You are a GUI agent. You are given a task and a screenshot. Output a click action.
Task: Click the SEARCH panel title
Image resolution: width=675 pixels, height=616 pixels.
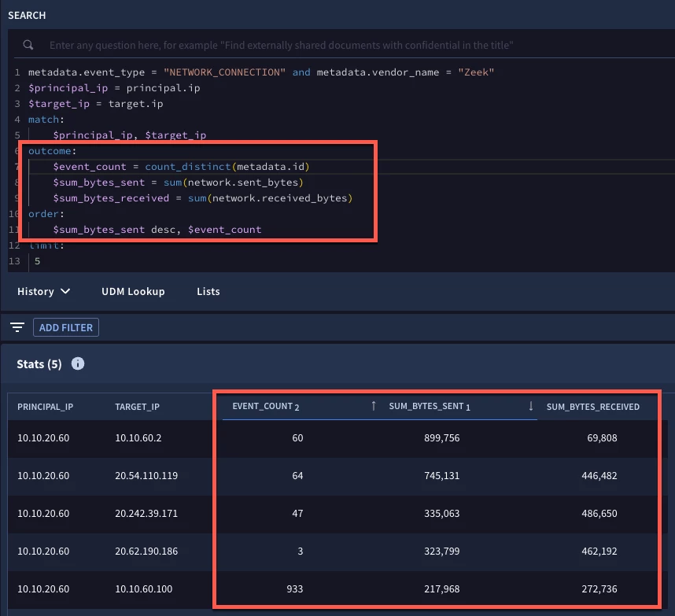27,16
